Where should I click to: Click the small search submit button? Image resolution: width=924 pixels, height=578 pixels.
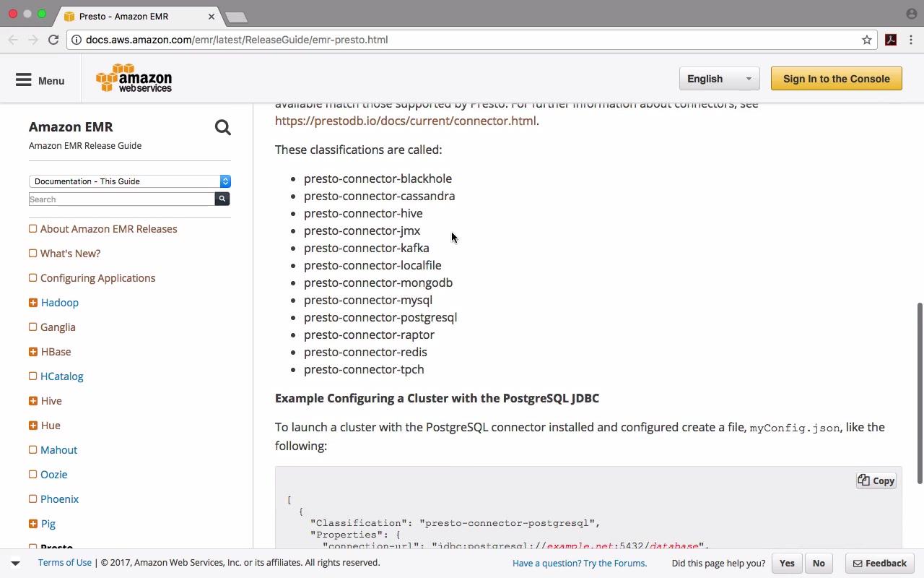tap(222, 199)
